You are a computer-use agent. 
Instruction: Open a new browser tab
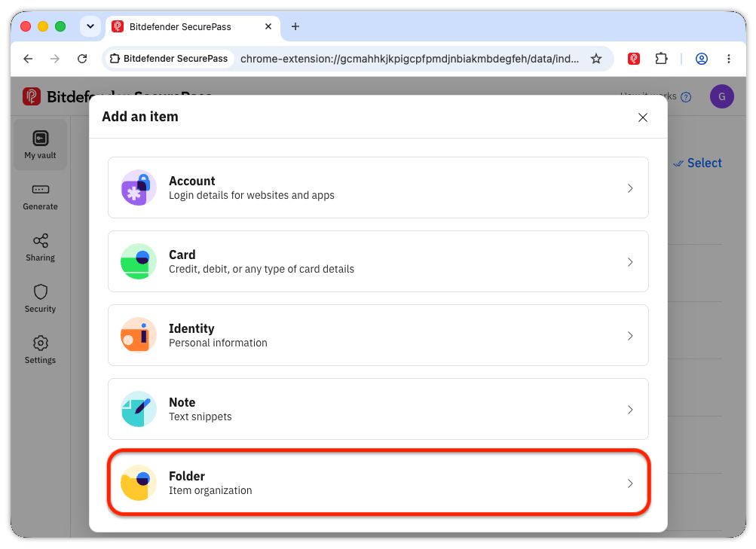tap(295, 26)
